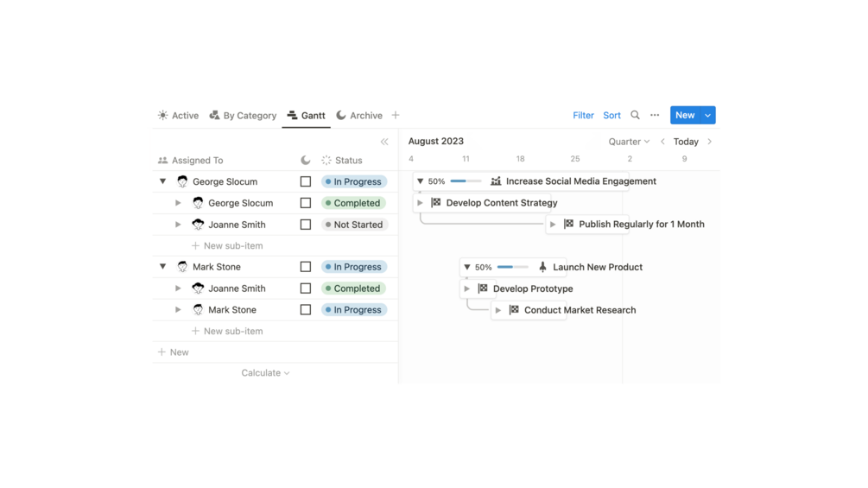868x488 pixels.
Task: Add New sub-item under Mark Stone
Action: point(227,331)
